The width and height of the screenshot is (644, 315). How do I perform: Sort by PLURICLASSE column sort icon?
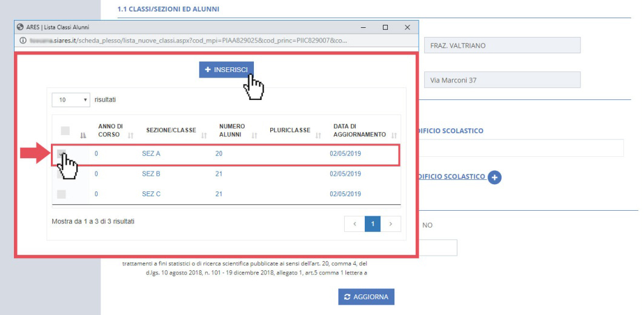318,134
